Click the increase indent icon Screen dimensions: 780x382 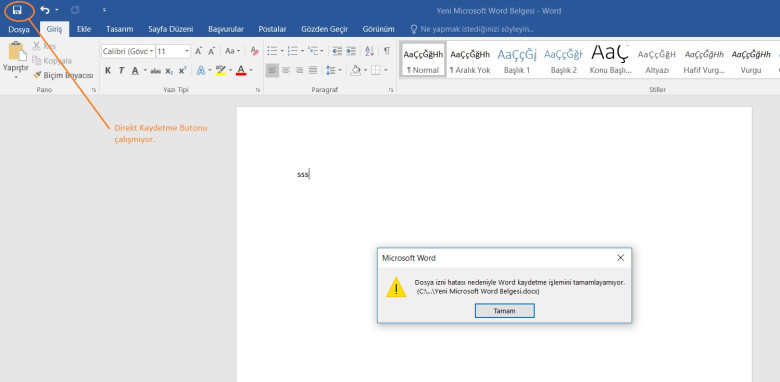[351, 51]
